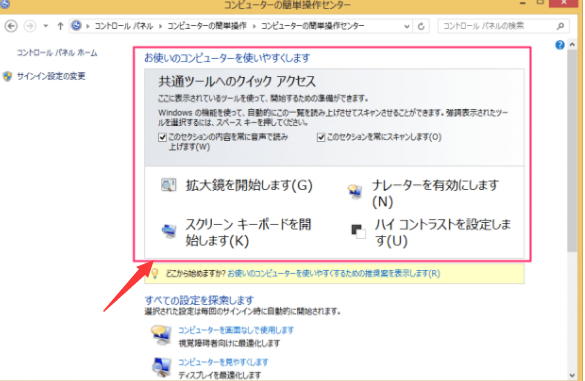This screenshot has width=585, height=381.
Task: Expand chevron after コンピューターの簡単操作 breadcrumb
Action: (x=254, y=26)
